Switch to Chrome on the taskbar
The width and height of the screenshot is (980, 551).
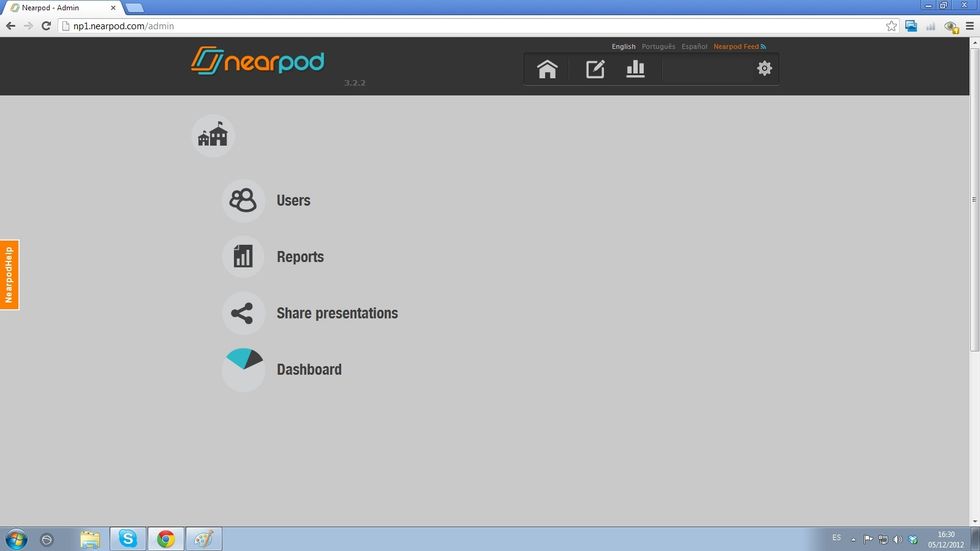click(166, 539)
